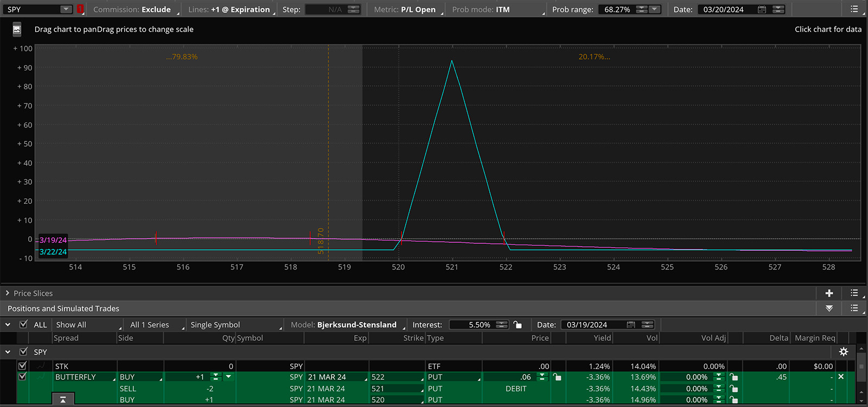
Task: Expand the Price Slices section
Action: point(8,293)
